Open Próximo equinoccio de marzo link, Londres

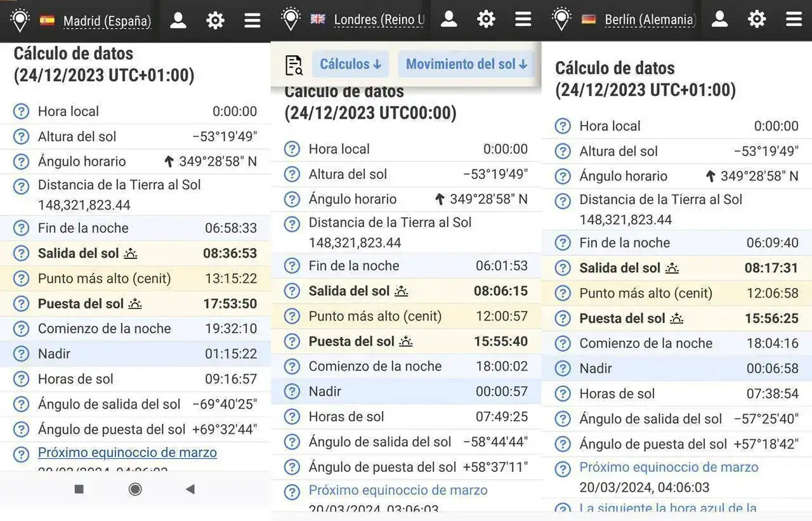pyautogui.click(x=398, y=491)
